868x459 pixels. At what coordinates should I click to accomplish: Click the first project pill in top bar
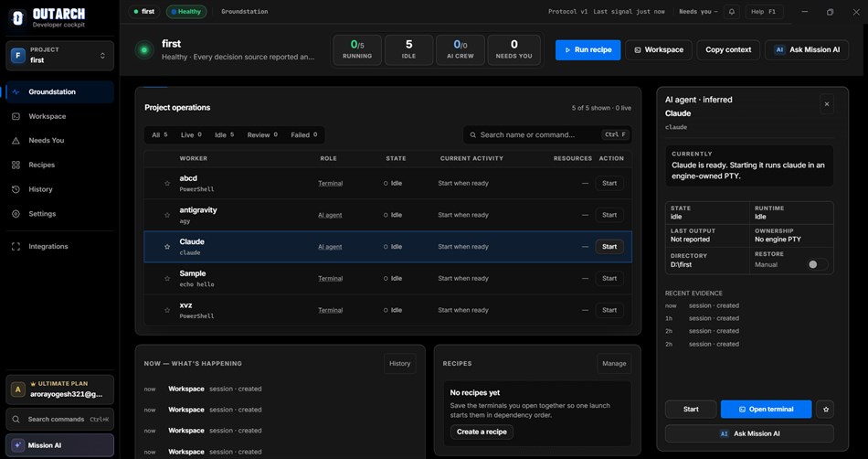tap(144, 12)
